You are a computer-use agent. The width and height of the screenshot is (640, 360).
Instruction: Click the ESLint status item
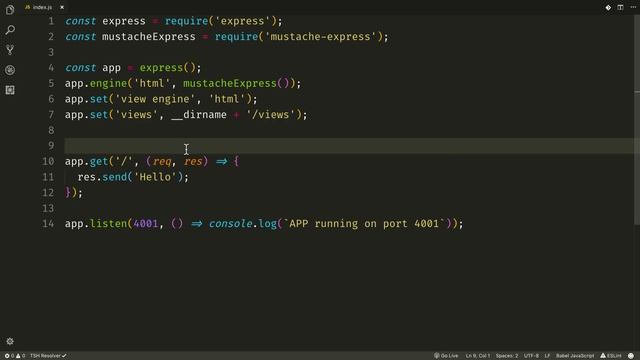click(611, 356)
